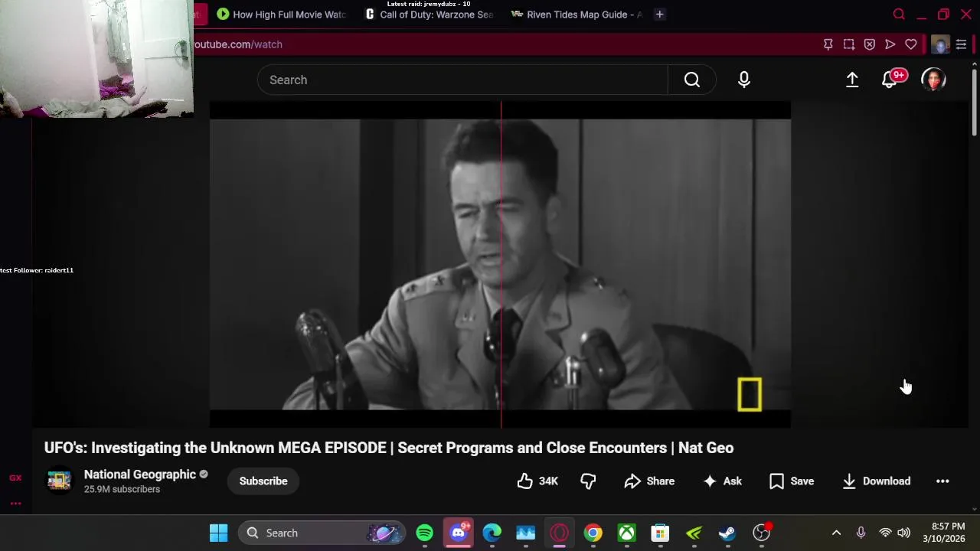Click the YouTube search magnifier button
The width and height of the screenshot is (980, 551).
(692, 80)
